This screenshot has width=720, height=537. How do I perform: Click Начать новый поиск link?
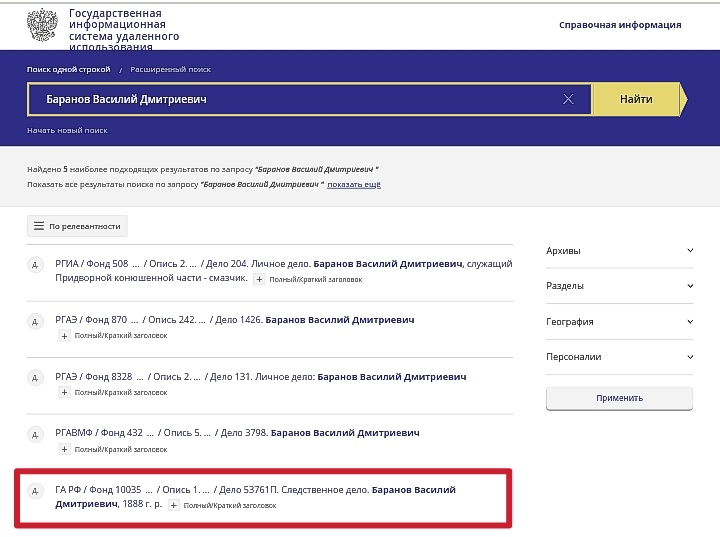(x=67, y=130)
